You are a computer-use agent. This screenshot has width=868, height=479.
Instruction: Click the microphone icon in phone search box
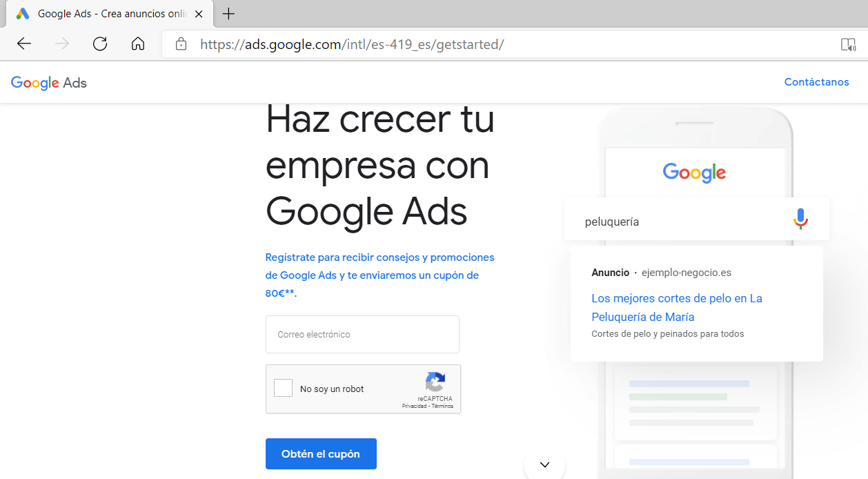pyautogui.click(x=800, y=219)
